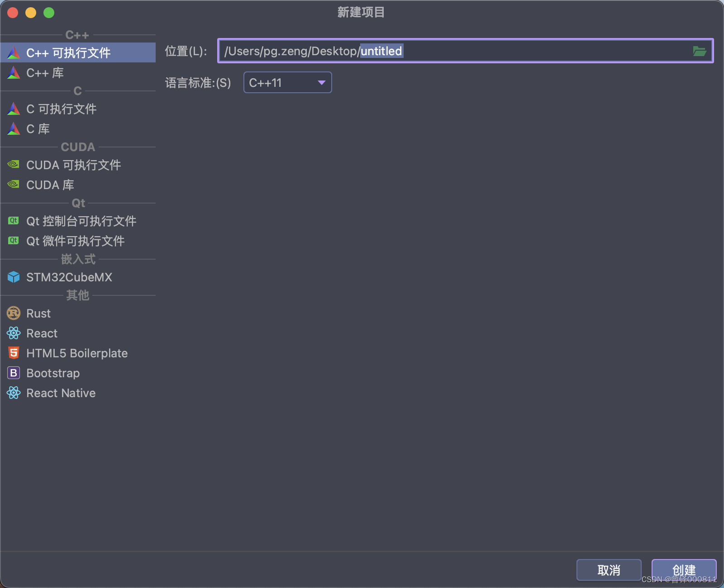Click the CUDA 库 NVIDIA icon
Image resolution: width=724 pixels, height=588 pixels.
pos(13,184)
